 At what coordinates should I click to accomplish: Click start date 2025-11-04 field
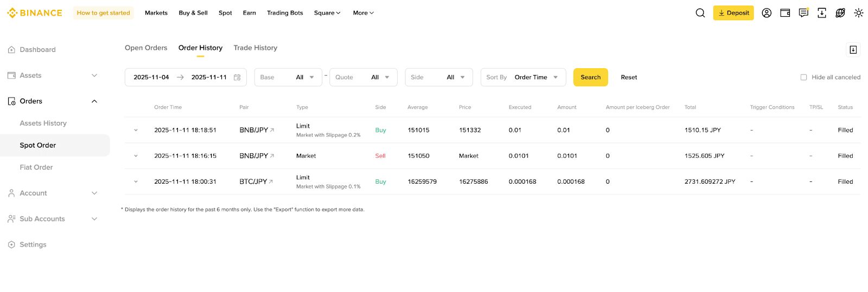click(x=151, y=77)
